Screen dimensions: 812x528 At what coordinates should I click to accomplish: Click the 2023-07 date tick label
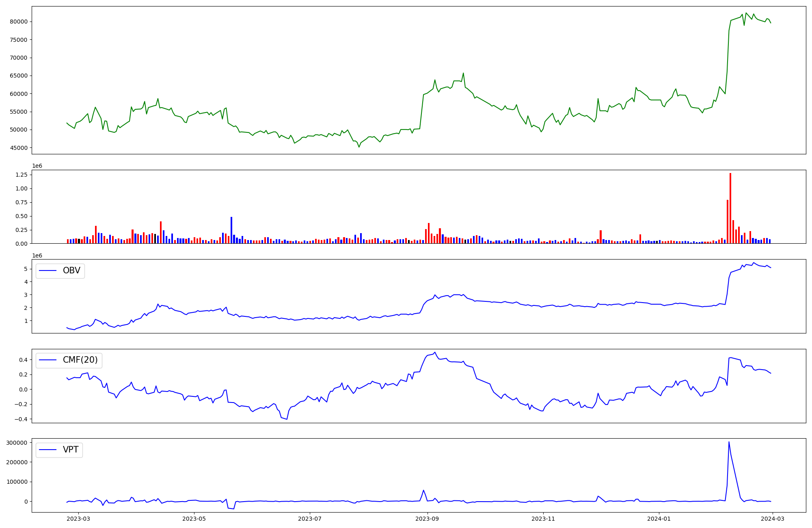(x=310, y=519)
